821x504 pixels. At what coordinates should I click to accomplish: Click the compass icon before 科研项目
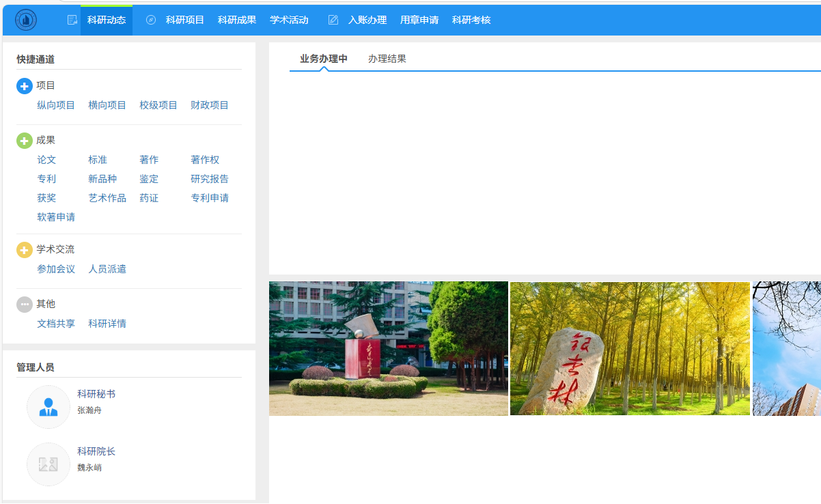click(151, 20)
